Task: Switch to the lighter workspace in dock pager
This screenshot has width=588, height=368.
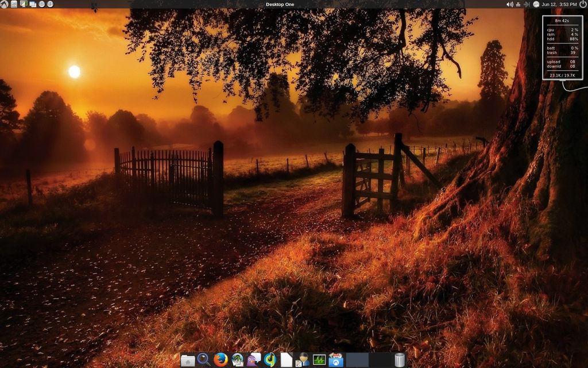Action: point(357,360)
